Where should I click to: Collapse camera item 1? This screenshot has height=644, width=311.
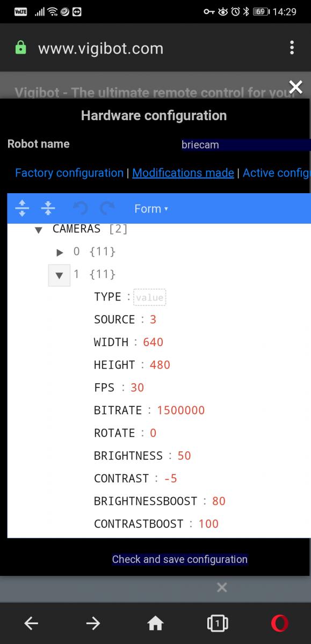[59, 275]
